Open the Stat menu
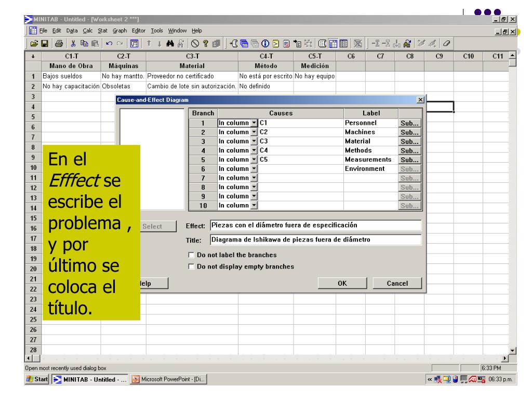The image size is (532, 399). [102, 31]
